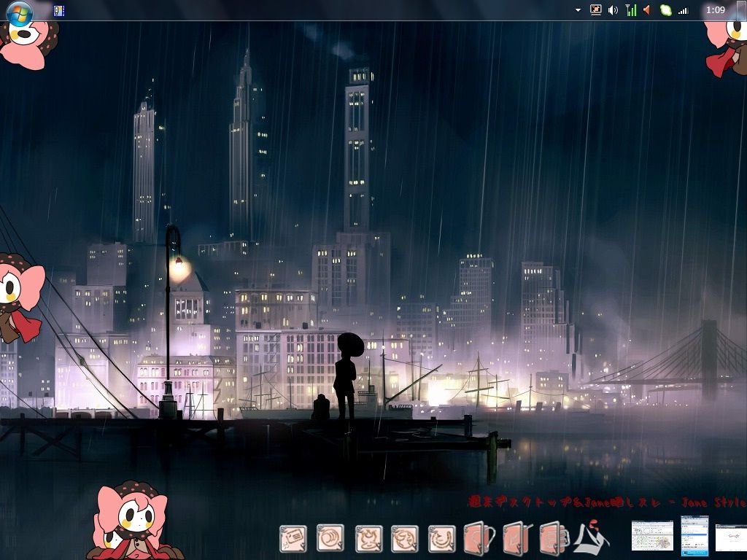Screen dimensions: 747x560
Task: Launch the dock icon with globe swirl drawing
Action: (x=404, y=539)
